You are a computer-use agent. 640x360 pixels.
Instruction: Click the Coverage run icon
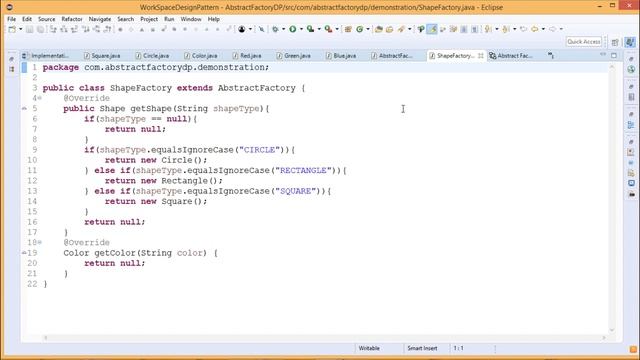(x=311, y=29)
